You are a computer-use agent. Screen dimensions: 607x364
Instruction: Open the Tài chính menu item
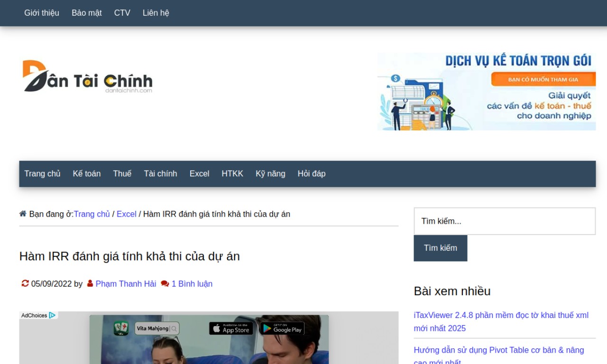(x=160, y=173)
